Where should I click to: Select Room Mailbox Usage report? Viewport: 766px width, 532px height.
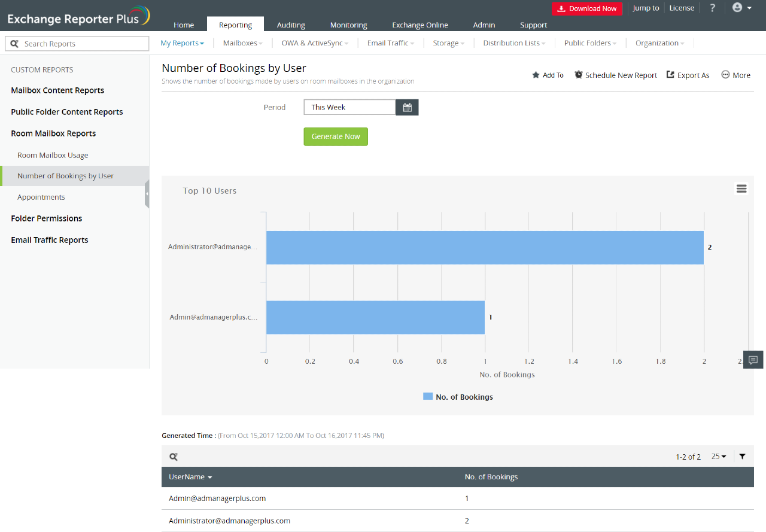coord(53,155)
